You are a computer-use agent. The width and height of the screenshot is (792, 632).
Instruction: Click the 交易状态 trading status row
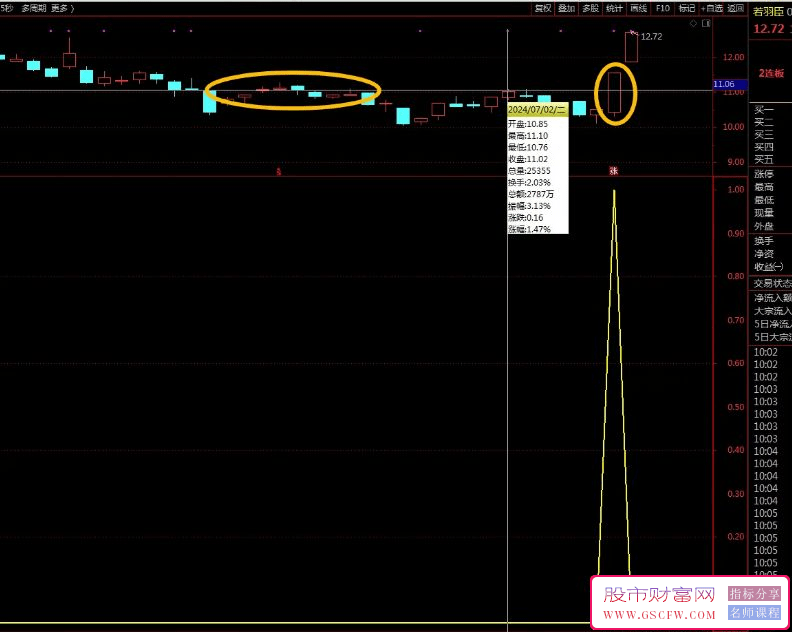(x=772, y=283)
